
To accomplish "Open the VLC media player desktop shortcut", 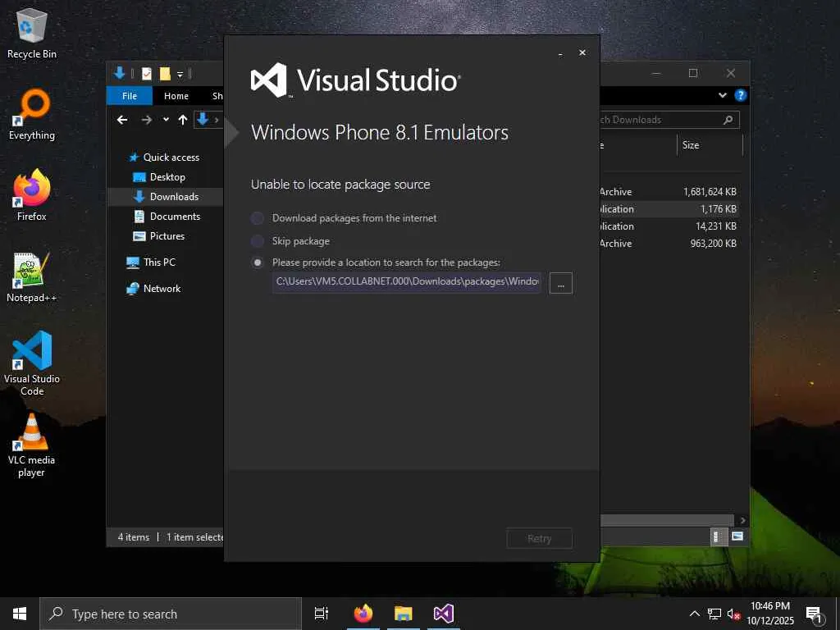I will tap(32, 445).
